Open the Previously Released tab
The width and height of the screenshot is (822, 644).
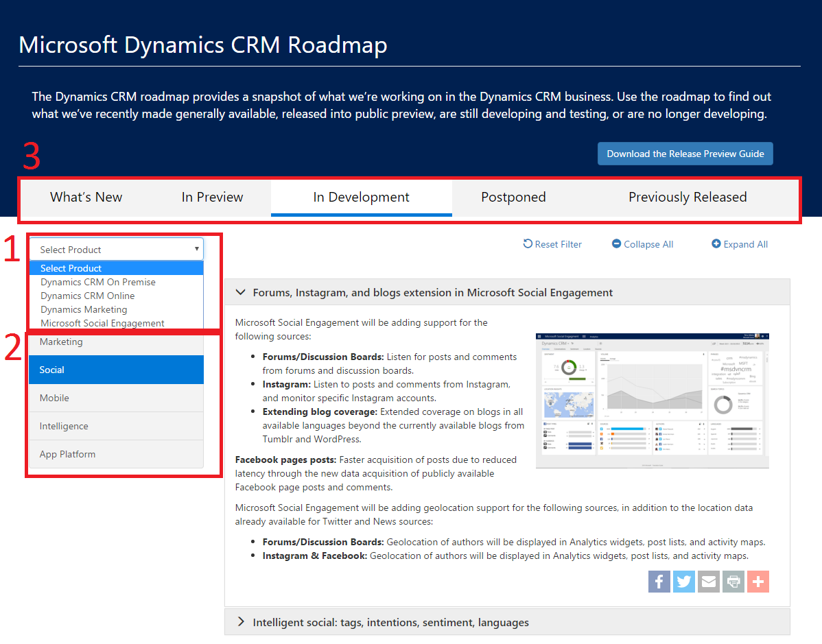688,198
